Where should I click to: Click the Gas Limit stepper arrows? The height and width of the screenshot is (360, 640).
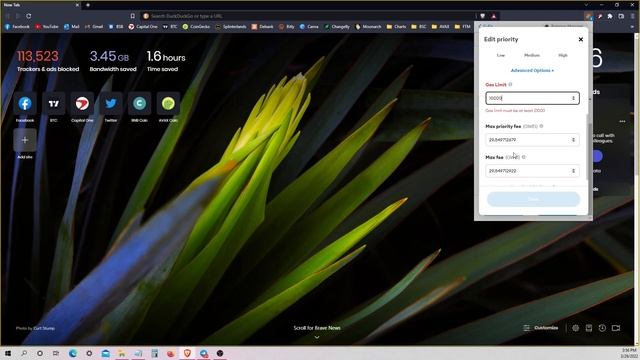(x=573, y=98)
